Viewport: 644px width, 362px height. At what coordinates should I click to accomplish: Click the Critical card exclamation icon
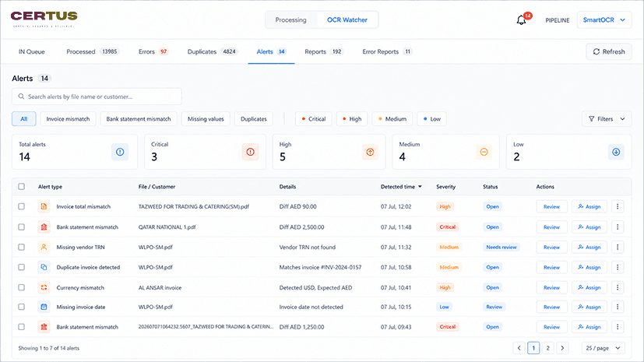pos(250,152)
